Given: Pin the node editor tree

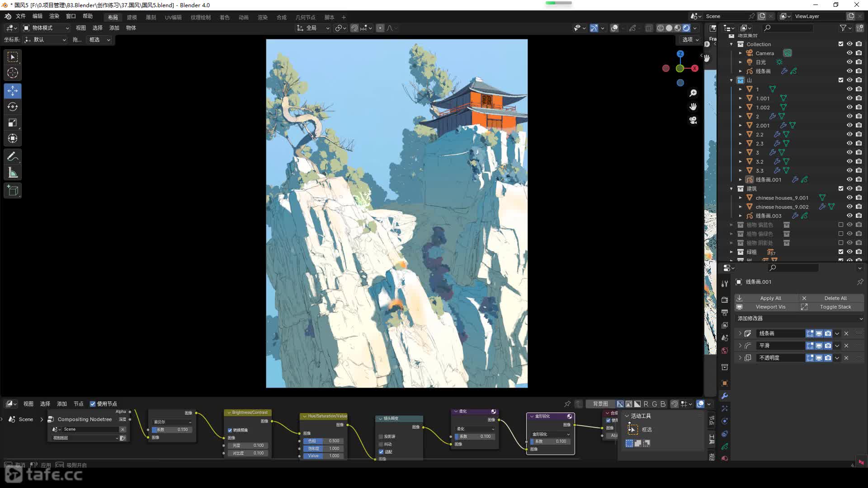Looking at the screenshot, I should click(x=567, y=404).
